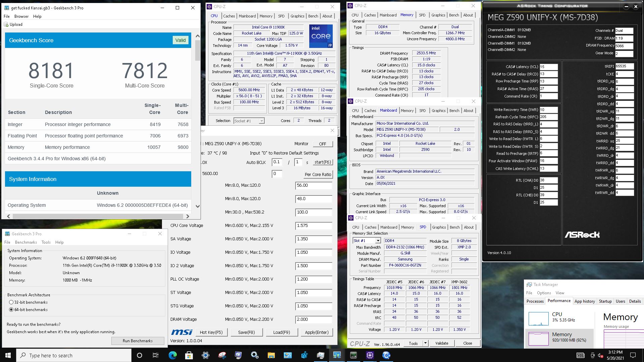The height and width of the screenshot is (362, 644).
Task: Open Bench tab in CPU-Z Mainboard window
Action: pos(454,111)
